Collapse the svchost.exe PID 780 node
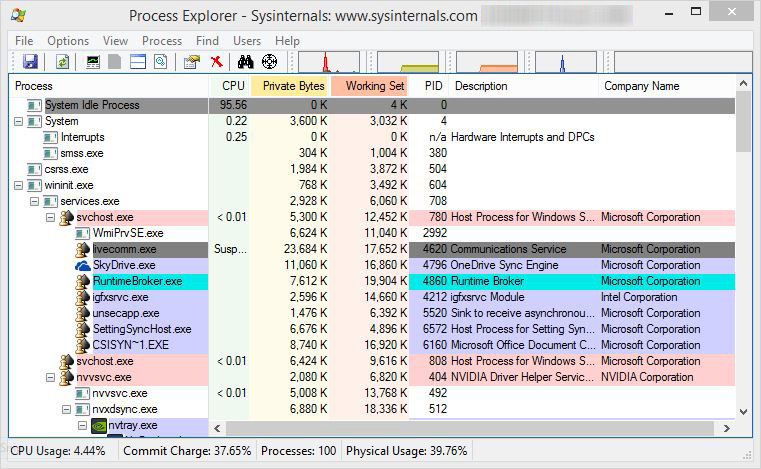The height and width of the screenshot is (469, 761). [x=50, y=218]
